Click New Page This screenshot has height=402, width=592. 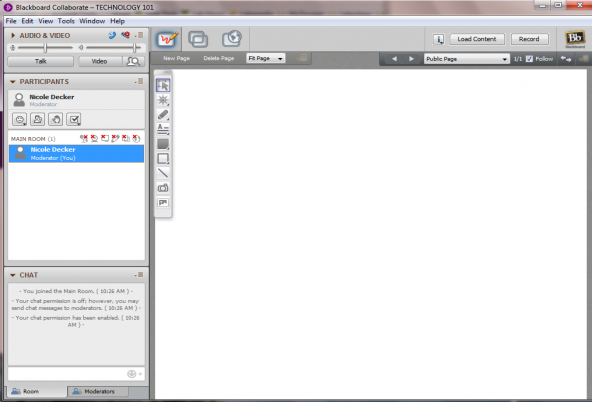176,59
